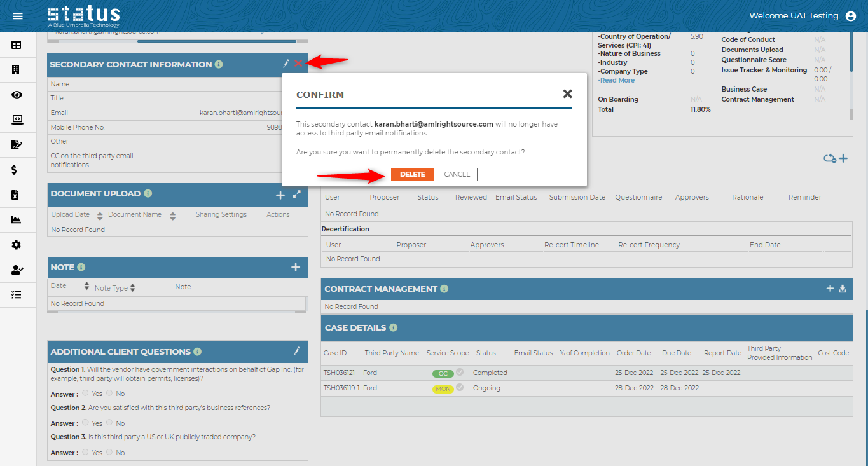The image size is (868, 466).
Task: Download contract management data icon
Action: 843,289
